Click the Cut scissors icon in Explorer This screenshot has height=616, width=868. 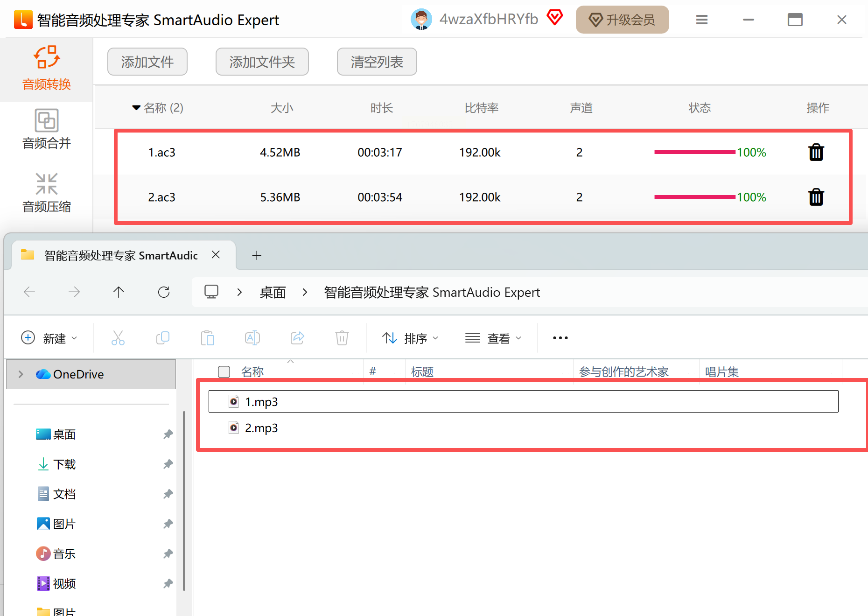point(118,338)
